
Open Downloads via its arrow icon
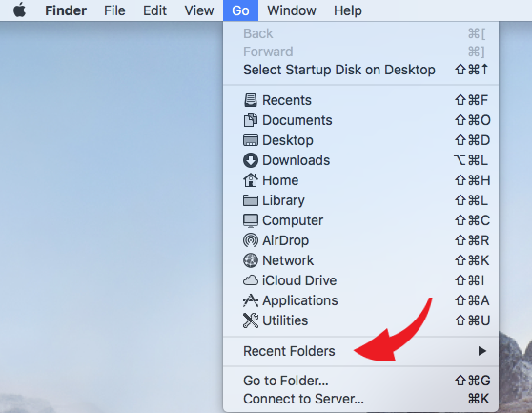click(251, 160)
